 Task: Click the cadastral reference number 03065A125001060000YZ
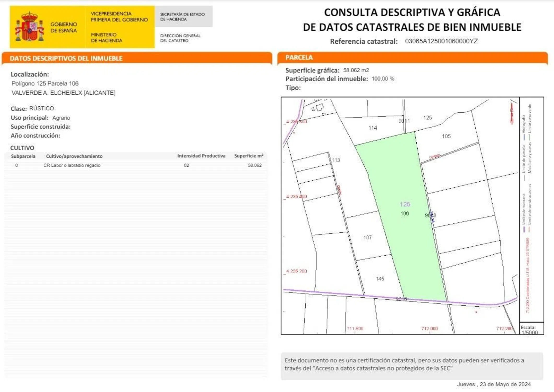(x=441, y=41)
